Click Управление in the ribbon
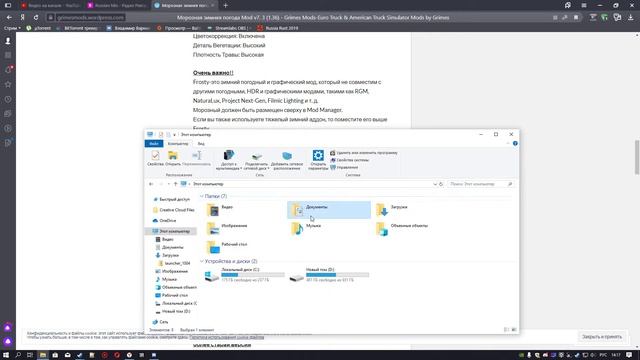The image size is (640, 360). pos(344,167)
